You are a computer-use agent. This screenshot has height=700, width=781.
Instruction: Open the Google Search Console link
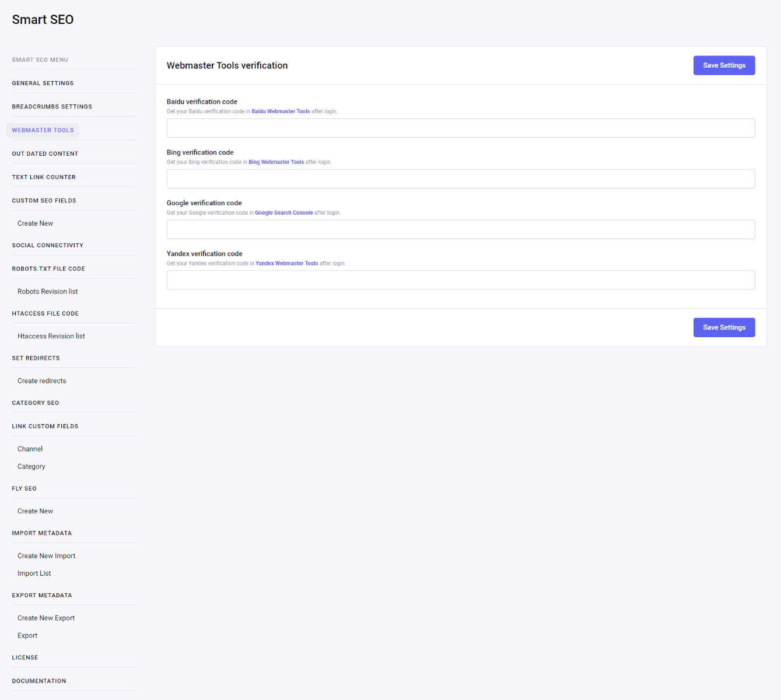[283, 213]
